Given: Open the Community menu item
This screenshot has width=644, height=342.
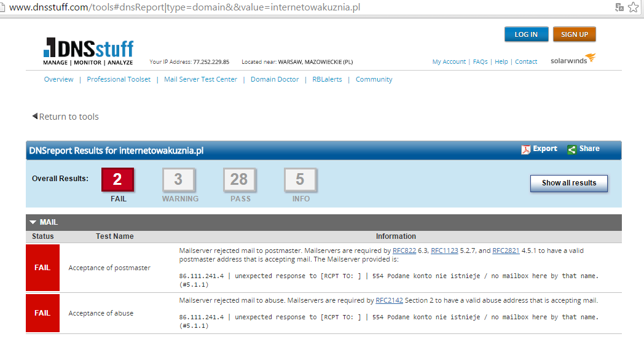Looking at the screenshot, I should click(x=374, y=79).
